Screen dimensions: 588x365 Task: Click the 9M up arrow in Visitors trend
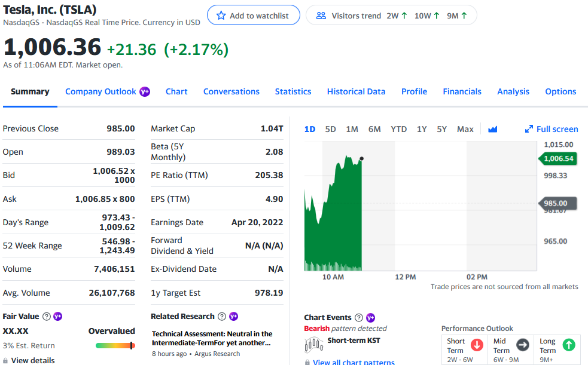click(x=464, y=16)
